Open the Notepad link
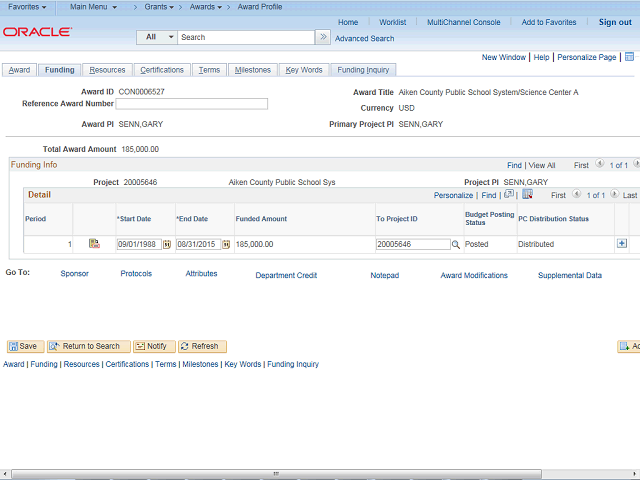The image size is (640, 480). click(x=384, y=276)
